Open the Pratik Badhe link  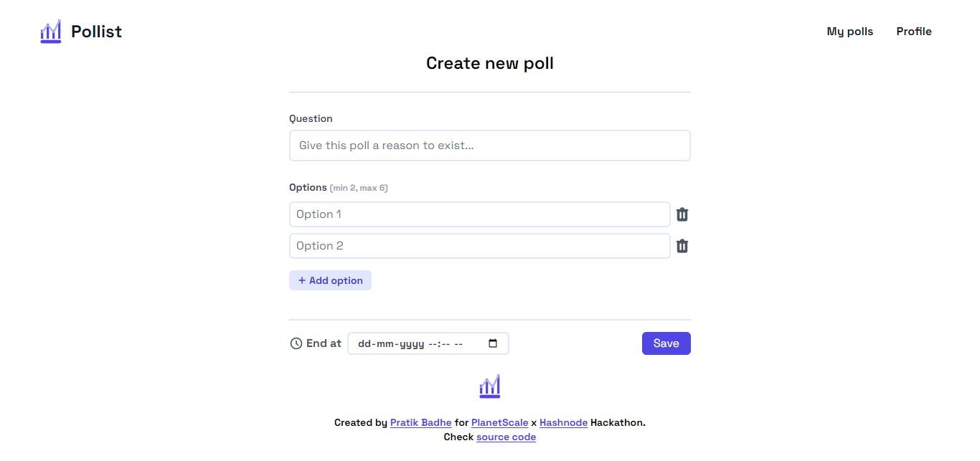pyautogui.click(x=420, y=423)
